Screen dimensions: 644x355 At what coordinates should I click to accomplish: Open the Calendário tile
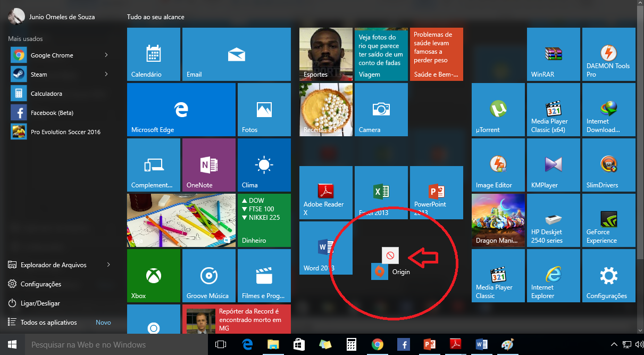(154, 54)
